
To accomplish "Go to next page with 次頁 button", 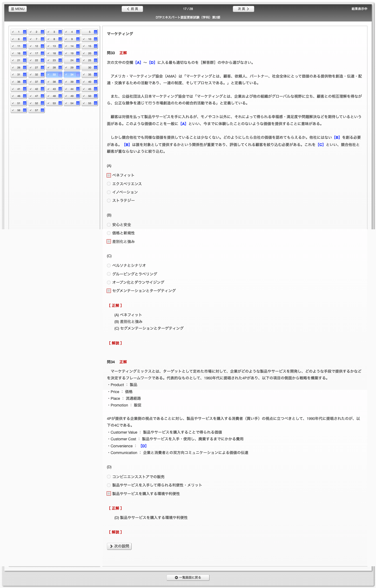I will pos(243,9).
